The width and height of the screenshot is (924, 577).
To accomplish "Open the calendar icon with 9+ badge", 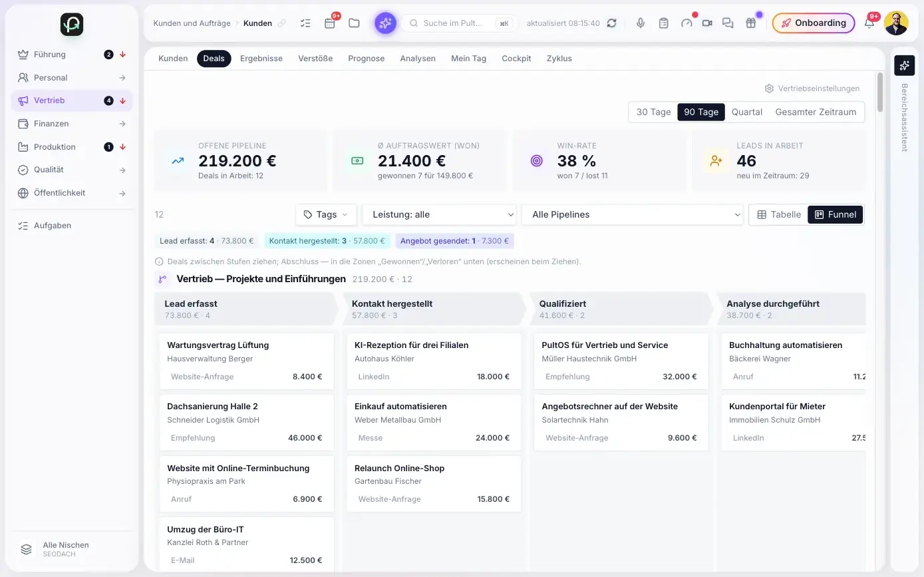I will (x=330, y=23).
